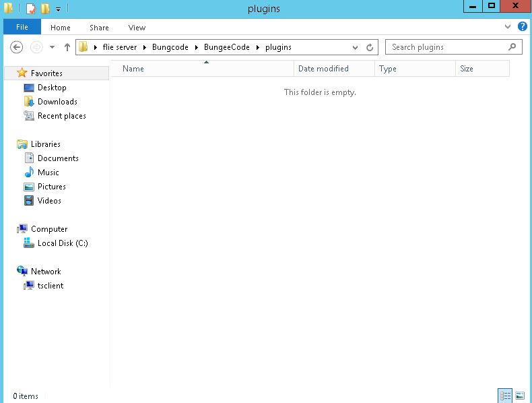
Task: Open Explorer Help question mark icon
Action: [522, 27]
